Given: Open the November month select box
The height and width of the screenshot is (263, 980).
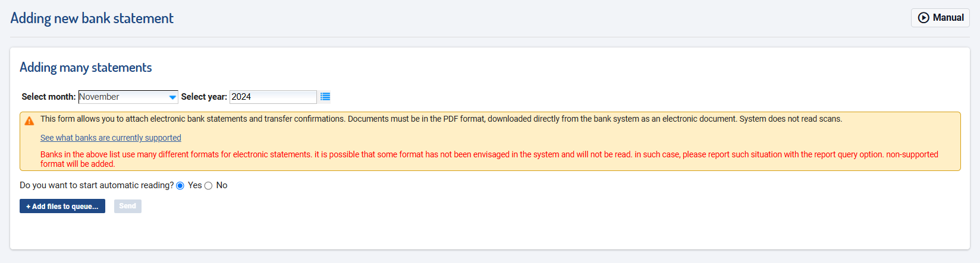Looking at the screenshot, I should click(128, 97).
